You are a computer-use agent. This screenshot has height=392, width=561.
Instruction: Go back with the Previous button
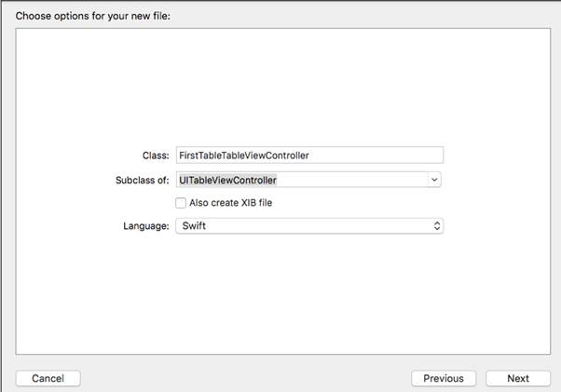[x=444, y=378]
